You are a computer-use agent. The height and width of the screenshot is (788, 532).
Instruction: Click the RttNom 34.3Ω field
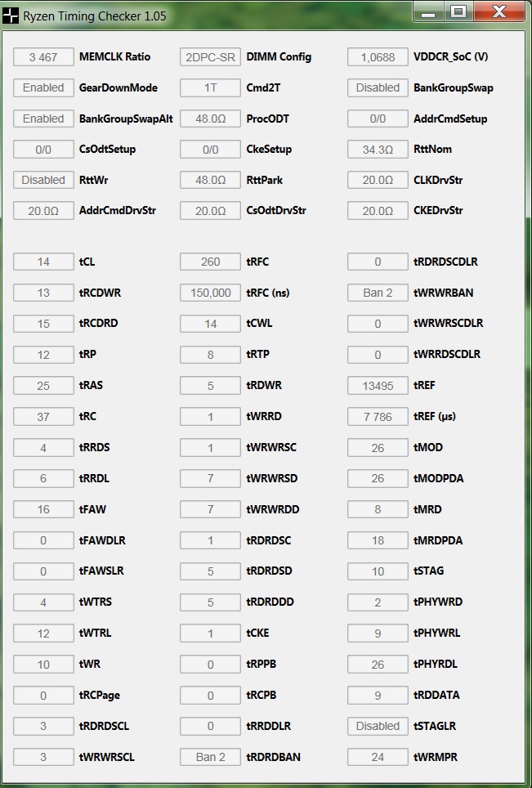pyautogui.click(x=378, y=150)
